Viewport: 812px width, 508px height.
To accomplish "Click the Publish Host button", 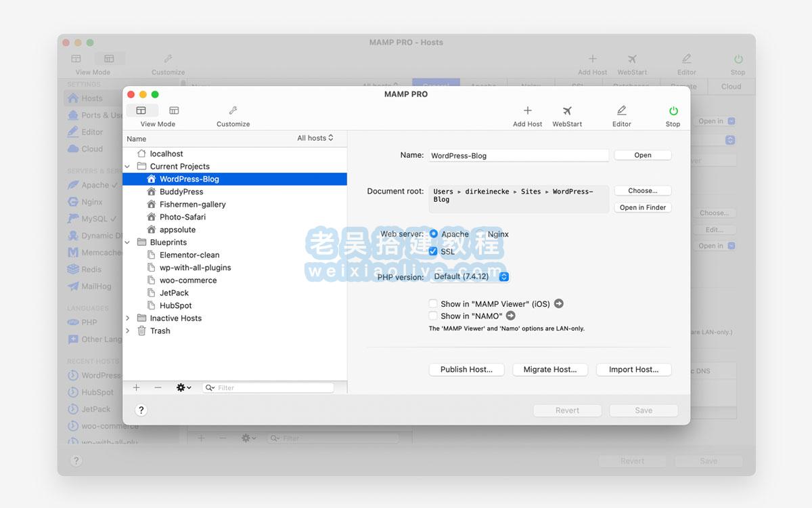I will point(466,369).
